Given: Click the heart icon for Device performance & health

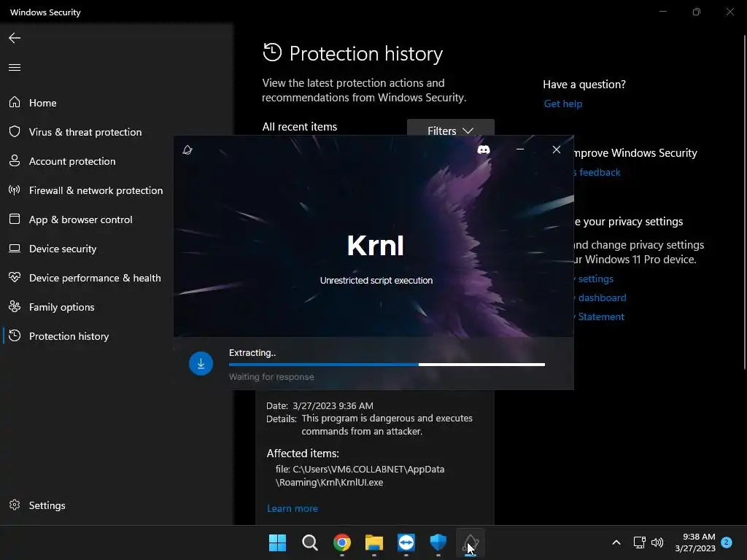Looking at the screenshot, I should pyautogui.click(x=15, y=277).
